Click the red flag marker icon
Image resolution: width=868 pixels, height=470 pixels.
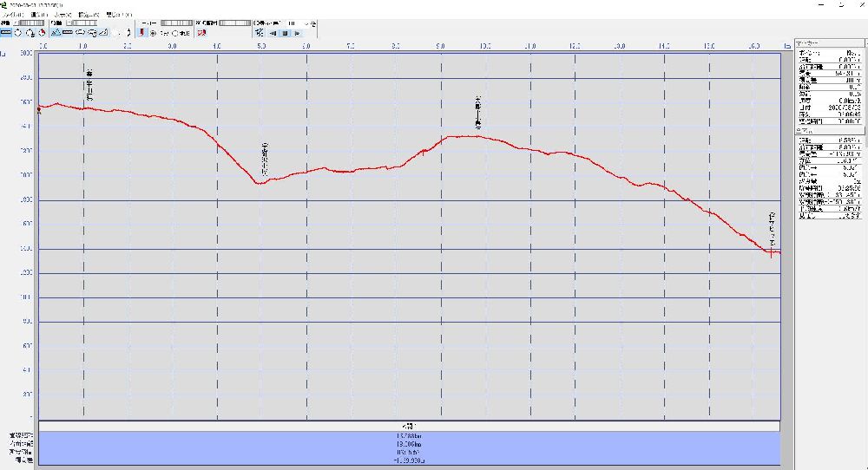(x=141, y=33)
